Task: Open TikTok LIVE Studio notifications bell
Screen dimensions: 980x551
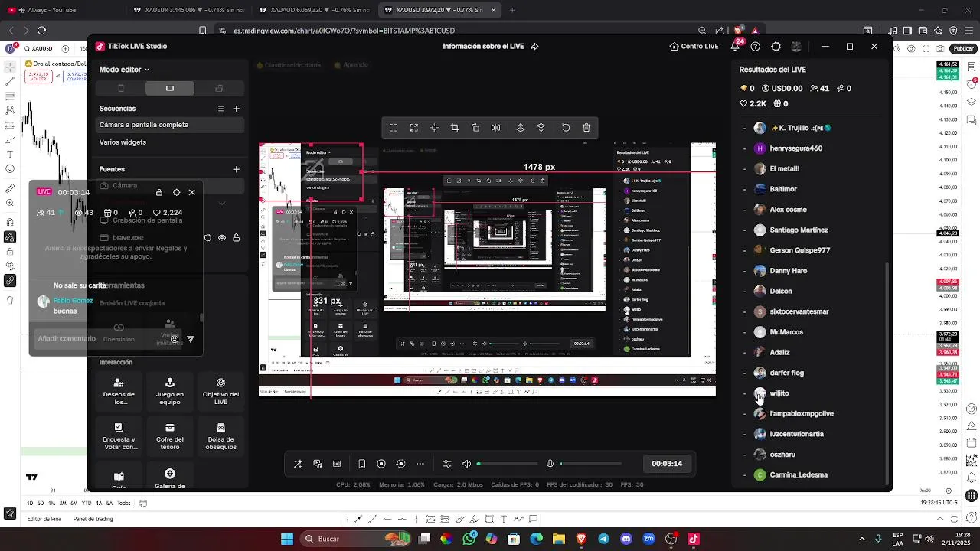Action: (x=735, y=46)
